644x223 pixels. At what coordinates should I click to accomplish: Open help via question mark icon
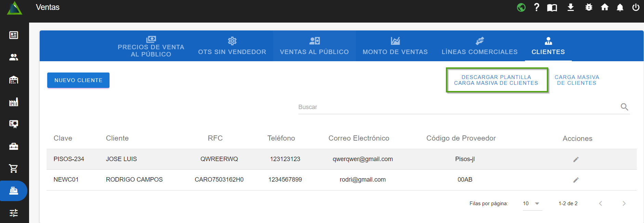click(537, 7)
